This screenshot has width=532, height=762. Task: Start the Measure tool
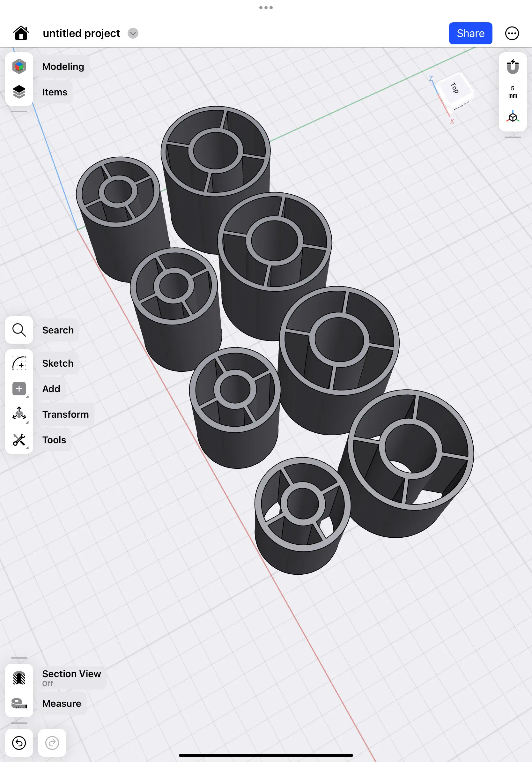19,703
